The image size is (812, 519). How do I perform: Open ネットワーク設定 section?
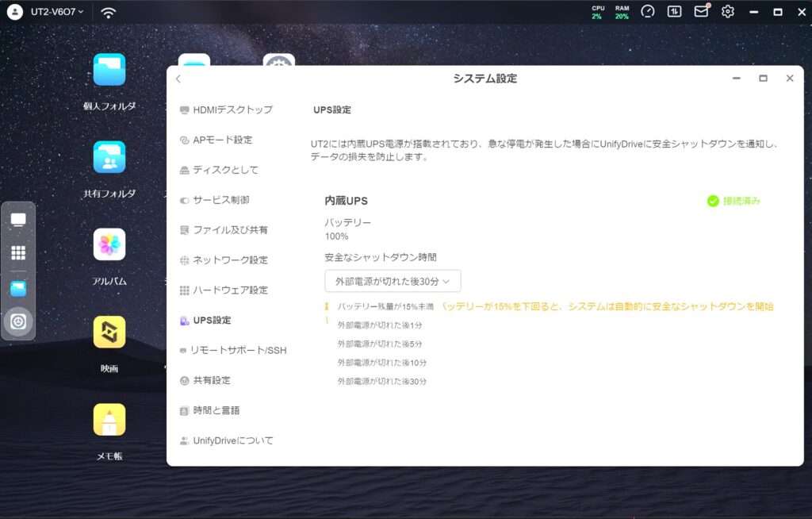(224, 260)
